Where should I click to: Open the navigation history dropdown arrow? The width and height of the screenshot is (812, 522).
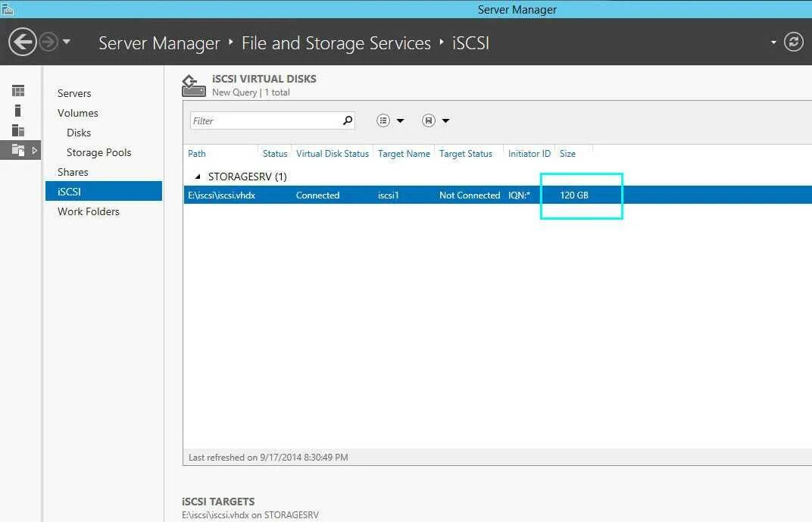click(67, 42)
